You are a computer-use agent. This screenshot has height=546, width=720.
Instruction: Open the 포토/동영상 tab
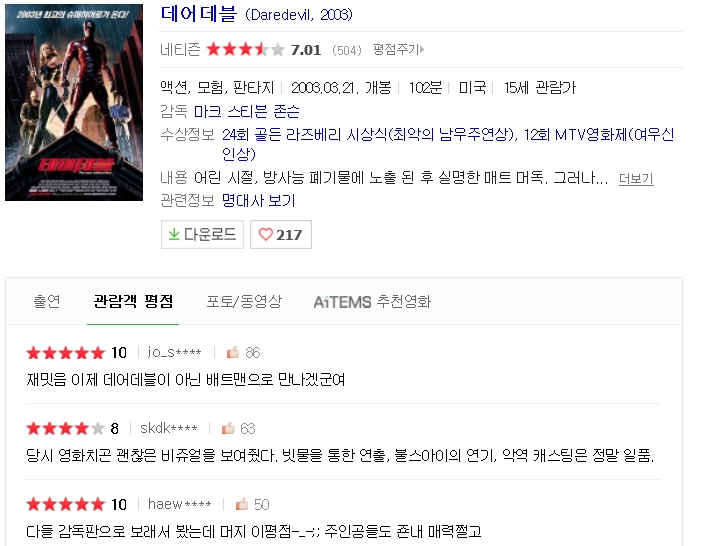[x=244, y=301]
